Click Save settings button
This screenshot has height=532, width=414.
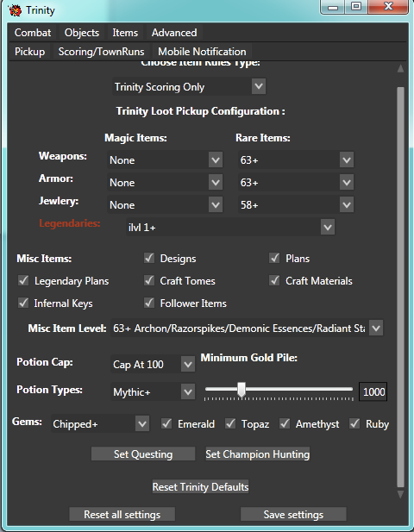tap(293, 515)
